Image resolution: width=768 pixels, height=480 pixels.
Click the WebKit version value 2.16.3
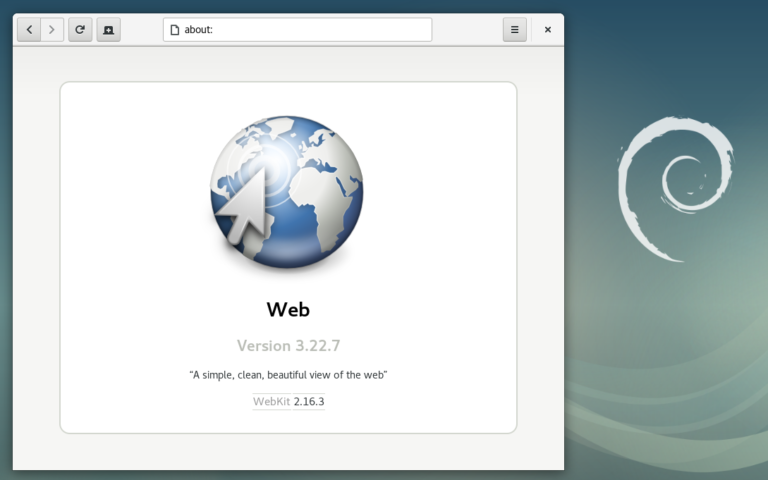click(x=309, y=402)
